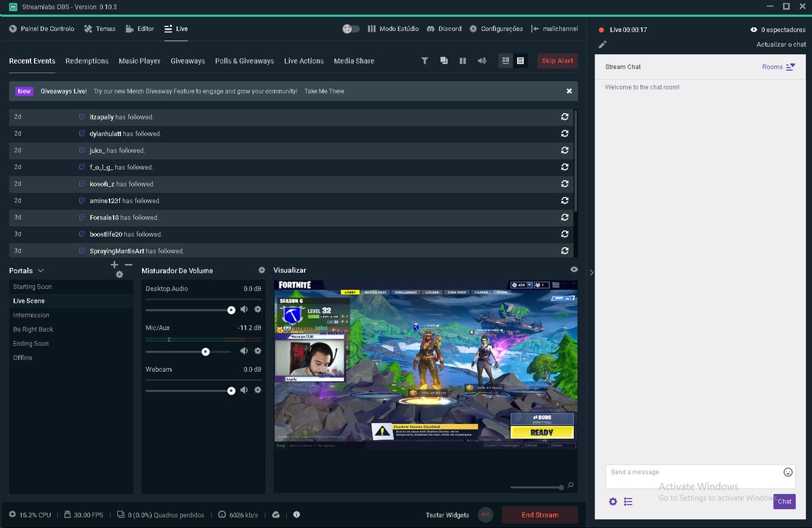Click the purple Chat send button

(x=784, y=502)
